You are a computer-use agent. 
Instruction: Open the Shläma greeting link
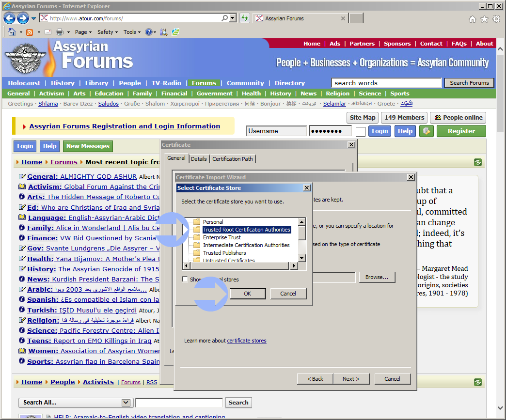pos(48,104)
